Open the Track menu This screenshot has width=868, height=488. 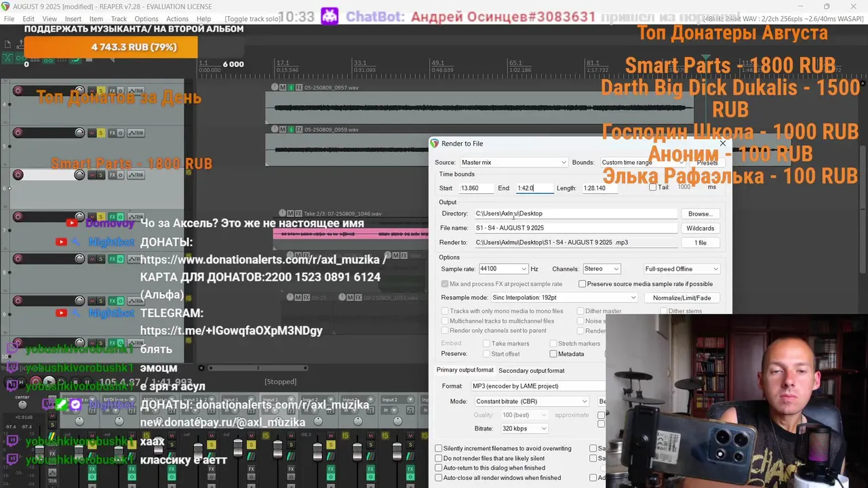pyautogui.click(x=119, y=19)
